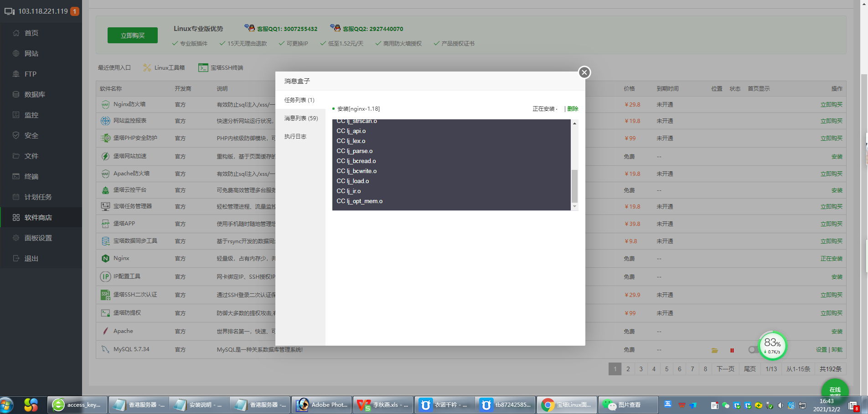Open the 文件 folder icon in sidebar

pyautogui.click(x=16, y=156)
